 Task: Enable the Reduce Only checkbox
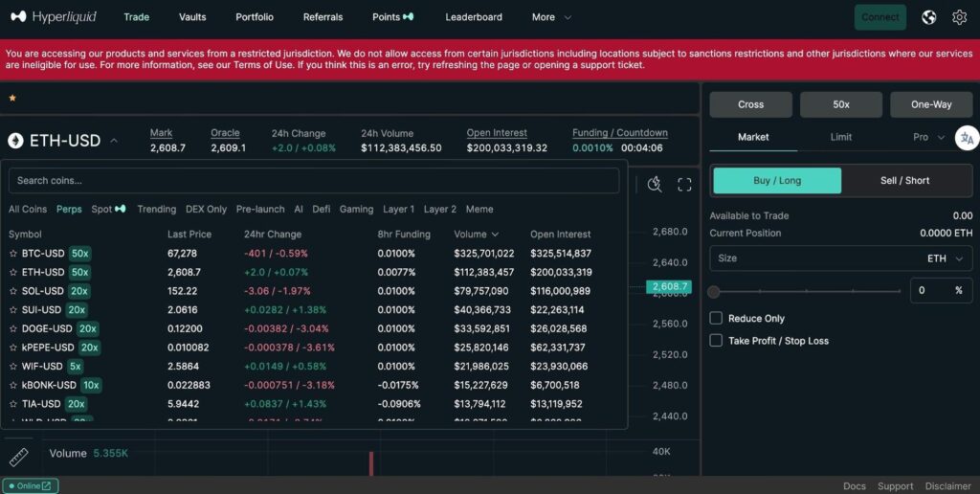click(x=716, y=318)
